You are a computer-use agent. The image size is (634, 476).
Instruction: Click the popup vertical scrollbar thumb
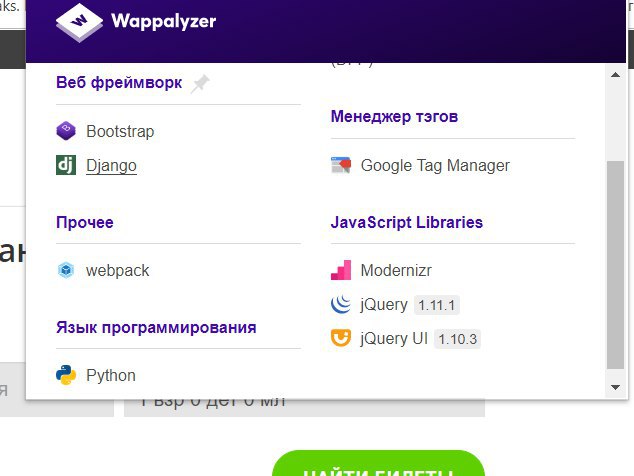615,265
